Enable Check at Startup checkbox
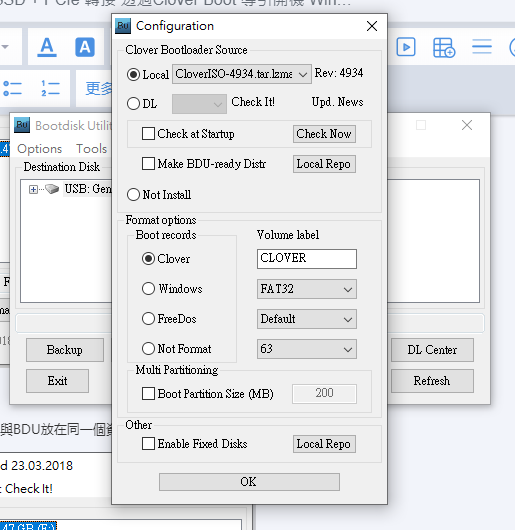Screen dimensions: 515x530 click(x=148, y=134)
